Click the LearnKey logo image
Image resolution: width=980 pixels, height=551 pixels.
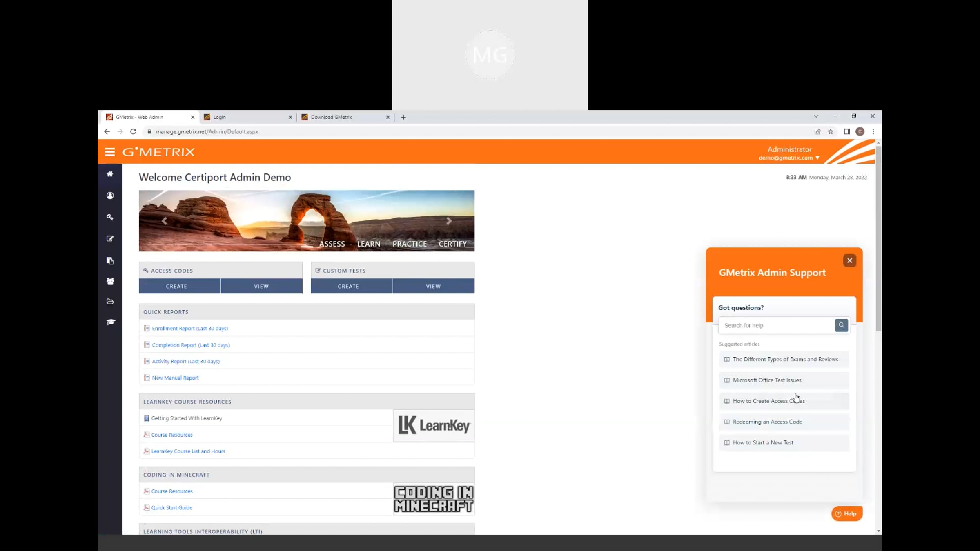434,426
